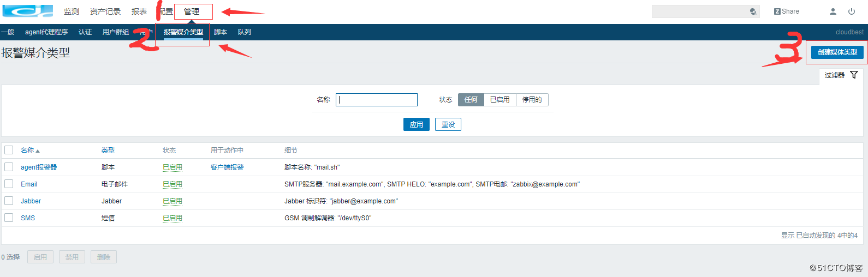Open the agent报警器 media type link
Viewport: 868px width, 277px height.
pyautogui.click(x=39, y=167)
